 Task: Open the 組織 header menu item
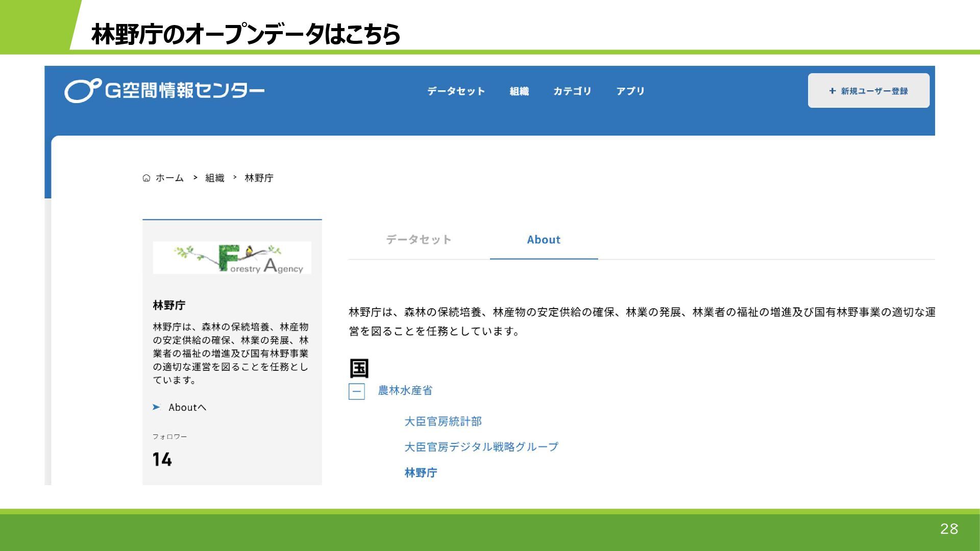click(x=519, y=91)
